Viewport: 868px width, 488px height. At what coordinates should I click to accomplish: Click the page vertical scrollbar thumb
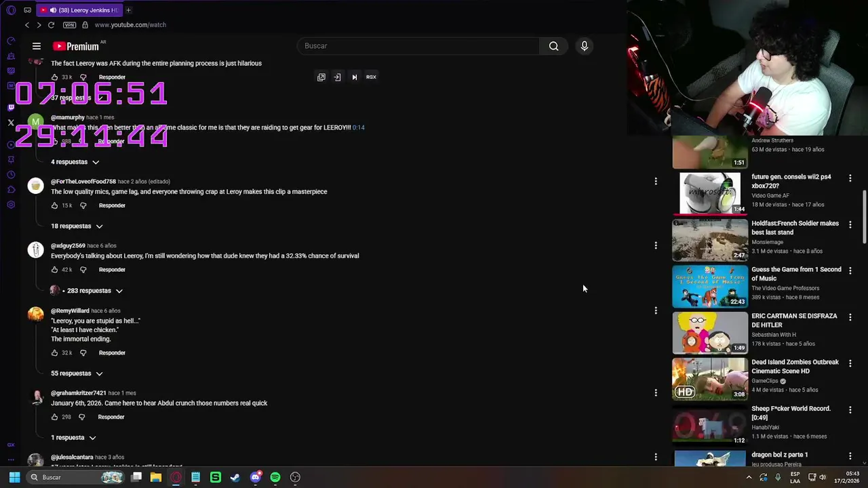pyautogui.click(x=864, y=217)
